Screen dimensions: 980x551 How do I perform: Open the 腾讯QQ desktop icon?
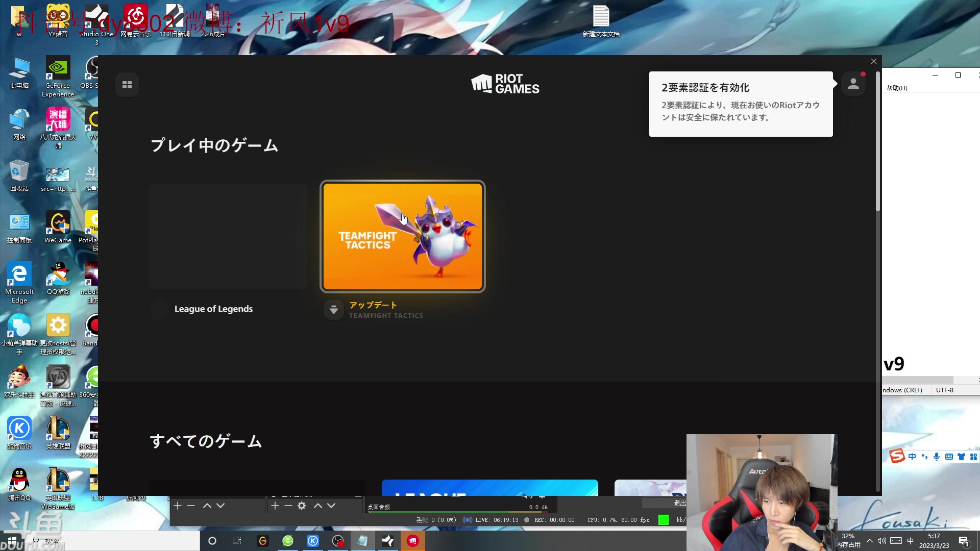point(19,485)
